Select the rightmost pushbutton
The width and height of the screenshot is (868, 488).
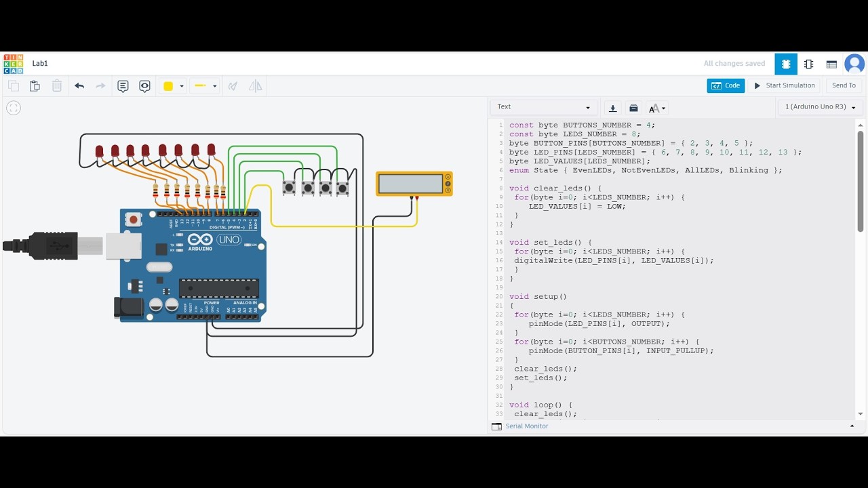[342, 187]
